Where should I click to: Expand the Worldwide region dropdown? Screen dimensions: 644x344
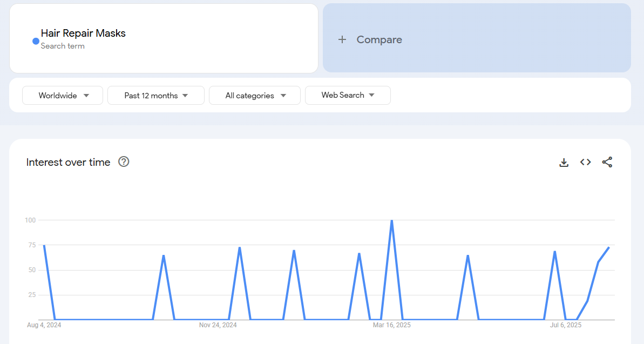pos(63,96)
